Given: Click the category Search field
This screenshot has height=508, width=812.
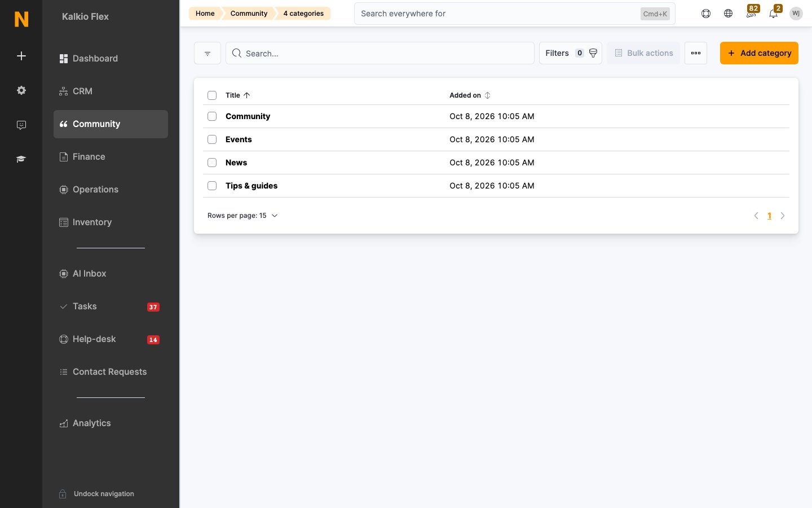Looking at the screenshot, I should (380, 53).
